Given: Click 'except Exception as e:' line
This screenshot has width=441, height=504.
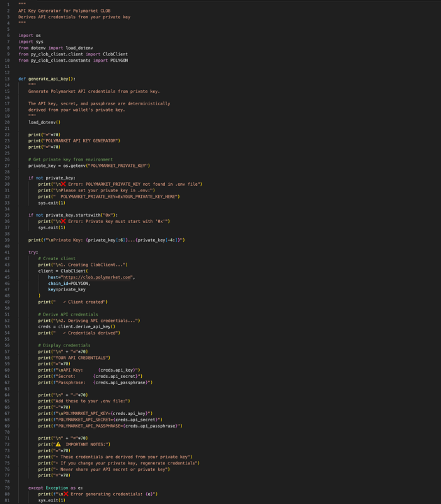Looking at the screenshot, I should point(55,488).
